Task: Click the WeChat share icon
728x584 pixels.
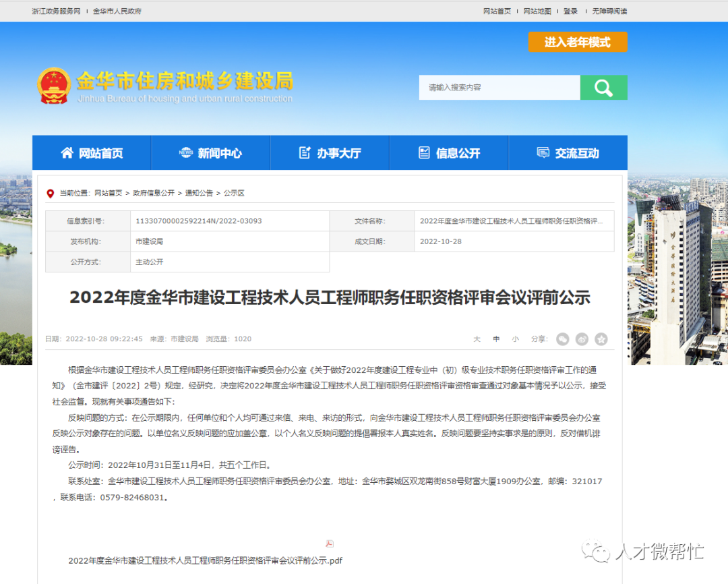Action: click(x=563, y=339)
